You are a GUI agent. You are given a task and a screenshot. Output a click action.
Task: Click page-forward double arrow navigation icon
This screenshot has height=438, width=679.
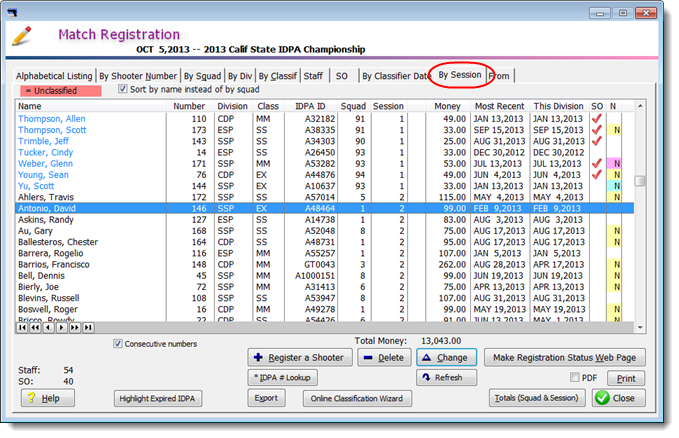(x=75, y=328)
